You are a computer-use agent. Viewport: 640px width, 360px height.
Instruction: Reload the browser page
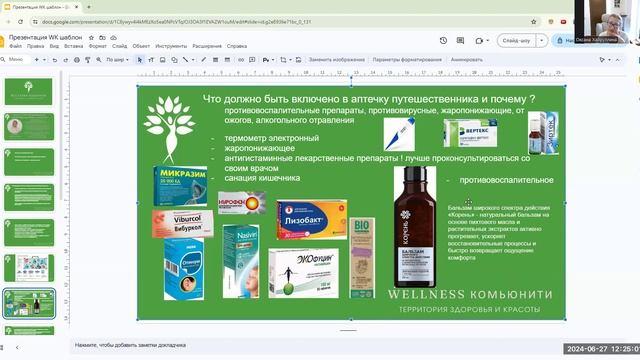[x=20, y=22]
